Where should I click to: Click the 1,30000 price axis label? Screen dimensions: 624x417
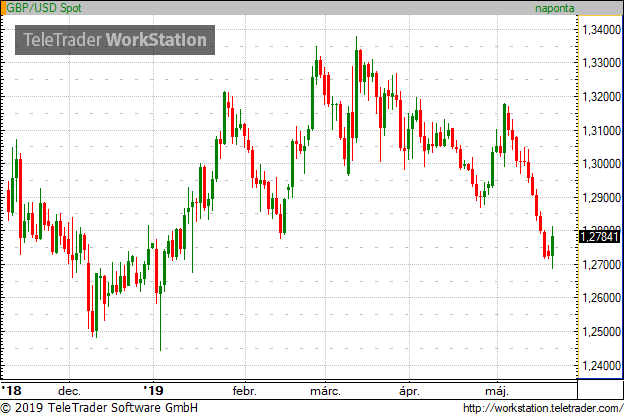point(601,163)
